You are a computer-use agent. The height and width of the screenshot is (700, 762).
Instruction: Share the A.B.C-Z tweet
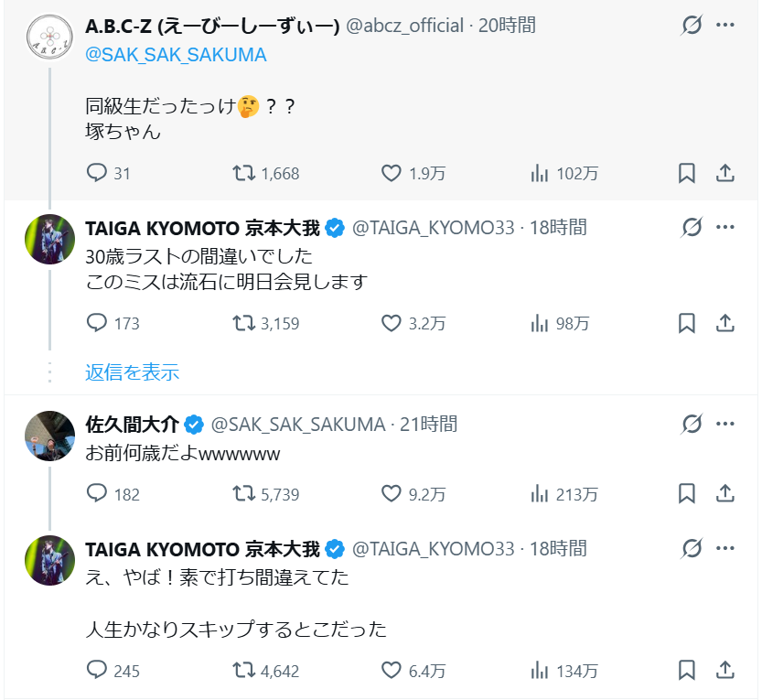tap(724, 173)
